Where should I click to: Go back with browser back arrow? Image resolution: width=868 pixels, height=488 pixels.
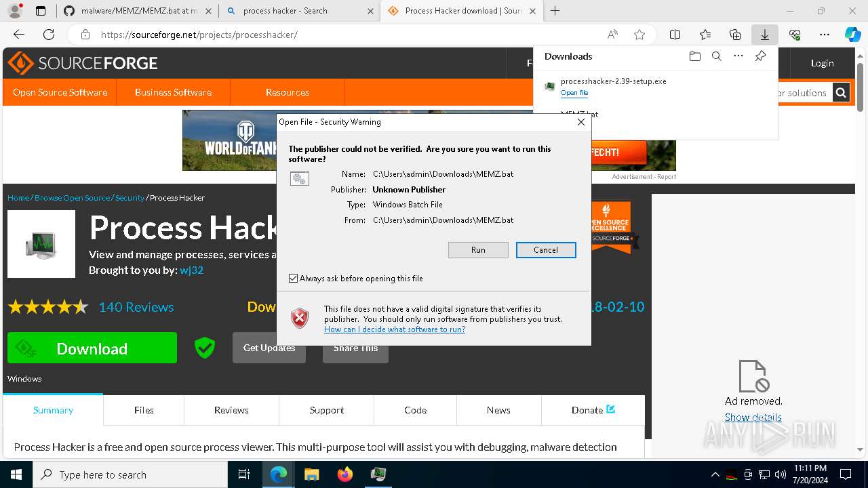[19, 35]
